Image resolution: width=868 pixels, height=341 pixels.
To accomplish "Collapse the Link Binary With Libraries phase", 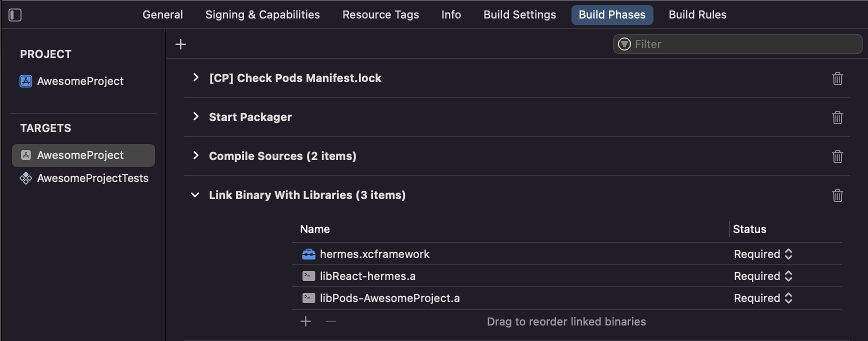I will [x=195, y=195].
